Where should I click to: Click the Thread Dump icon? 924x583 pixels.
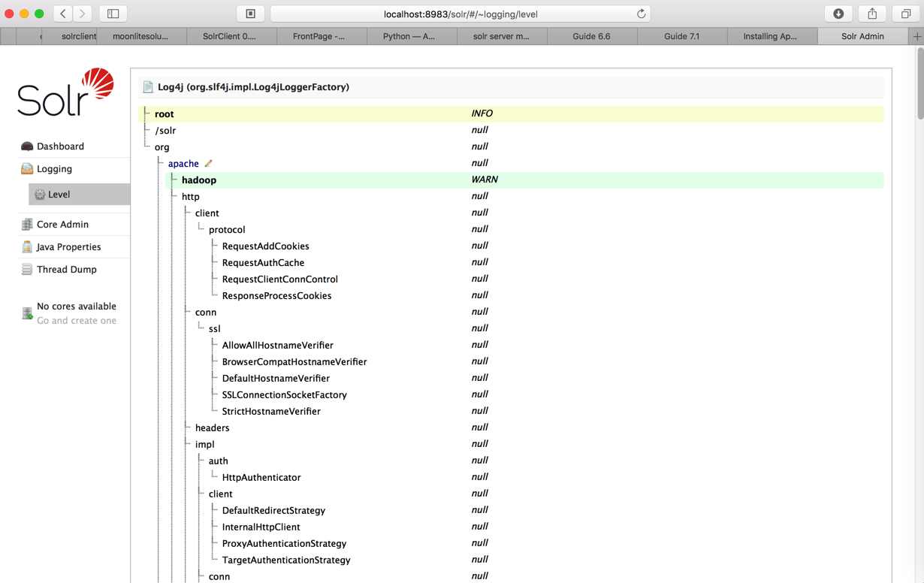[x=27, y=270]
